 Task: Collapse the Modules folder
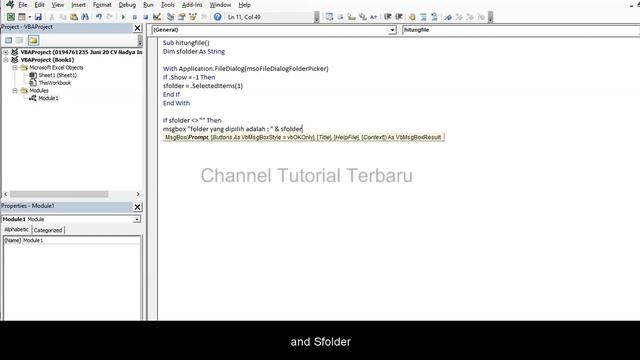[15, 91]
